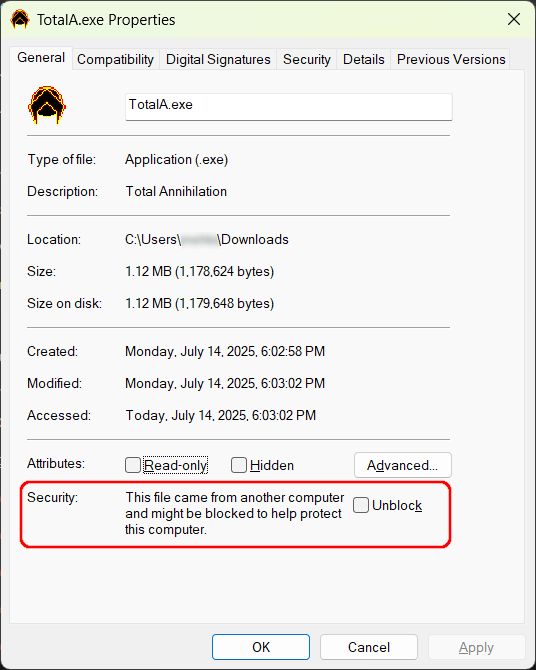The image size is (536, 670).
Task: Click the large TotalA.exe application icon
Action: [47, 105]
